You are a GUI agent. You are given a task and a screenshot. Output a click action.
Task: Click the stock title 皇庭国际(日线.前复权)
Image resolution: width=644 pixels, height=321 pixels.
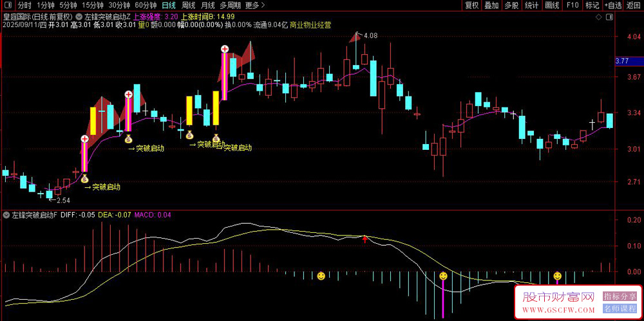point(38,17)
